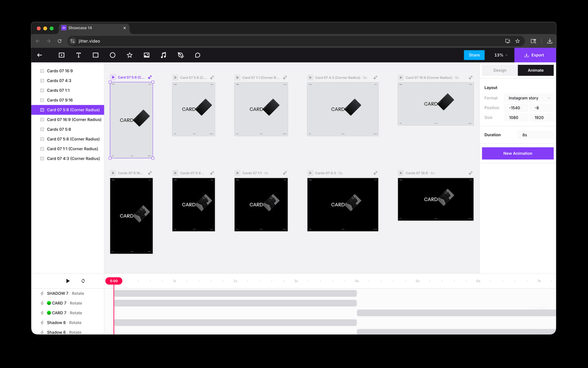The image size is (588, 368).
Task: Click the Comment bubble tool
Action: point(198,55)
